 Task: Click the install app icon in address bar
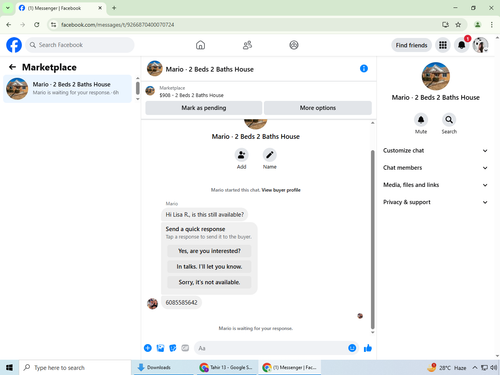pyautogui.click(x=445, y=25)
